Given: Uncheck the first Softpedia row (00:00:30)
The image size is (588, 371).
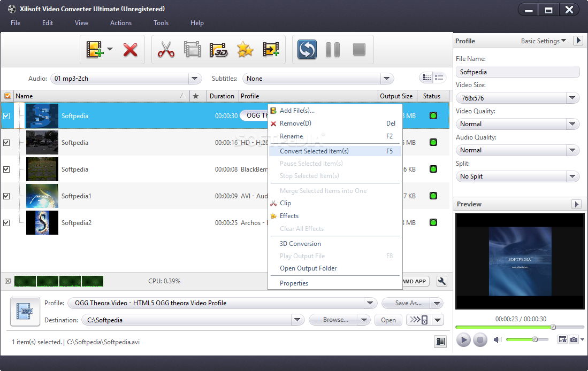Looking at the screenshot, I should (6, 116).
